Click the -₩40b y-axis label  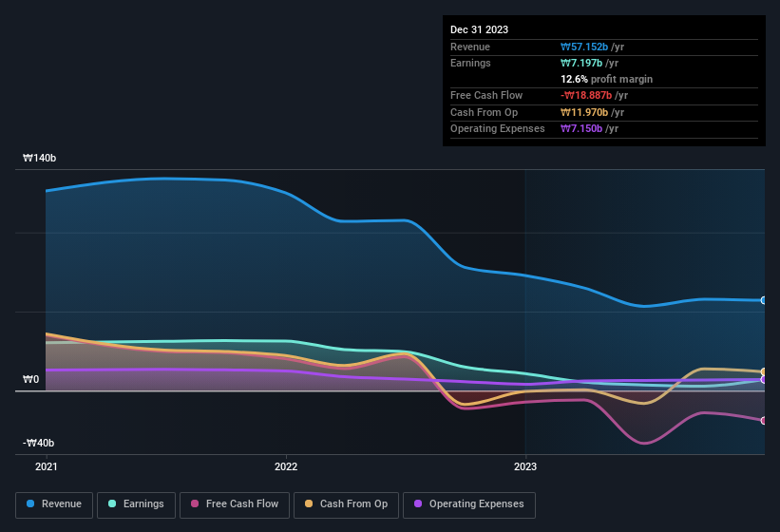[x=38, y=443]
